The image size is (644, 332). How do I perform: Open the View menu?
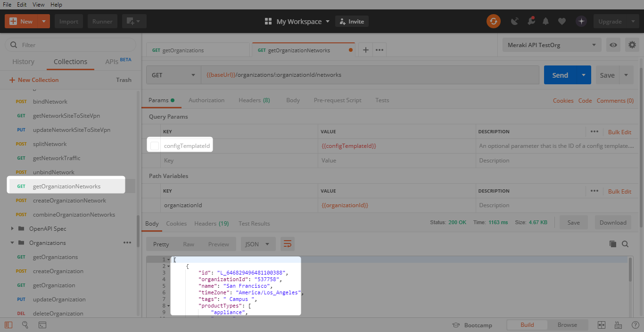(x=38, y=4)
